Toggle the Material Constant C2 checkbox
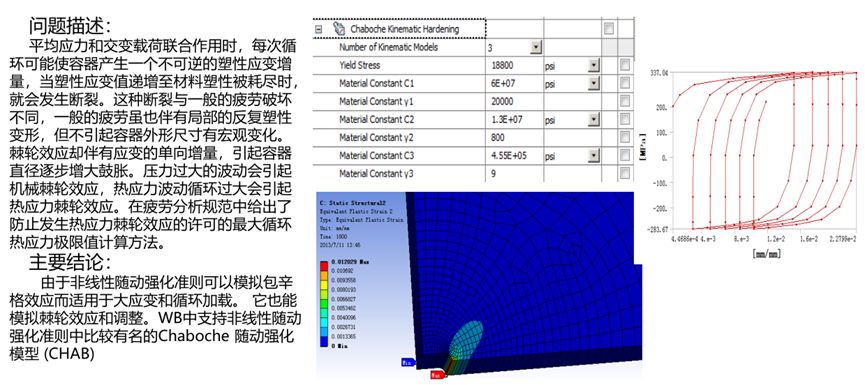This screenshot has height=385, width=865. click(625, 119)
